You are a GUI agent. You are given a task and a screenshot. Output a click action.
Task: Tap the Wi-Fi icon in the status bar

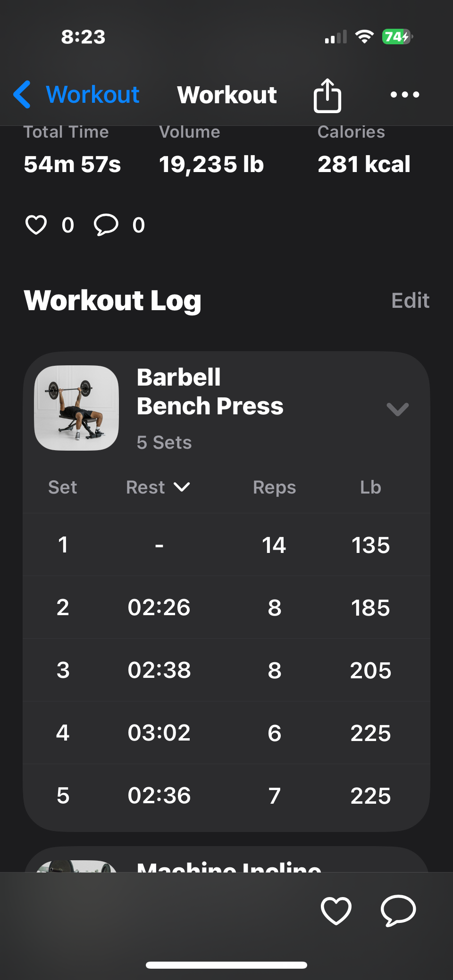[x=364, y=37]
